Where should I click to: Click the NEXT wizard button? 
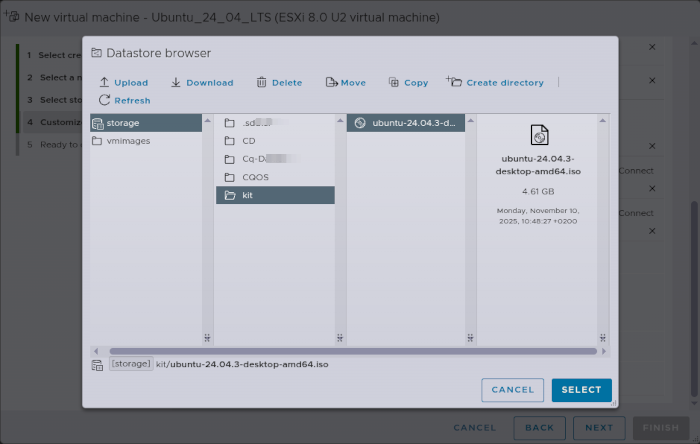tap(598, 427)
